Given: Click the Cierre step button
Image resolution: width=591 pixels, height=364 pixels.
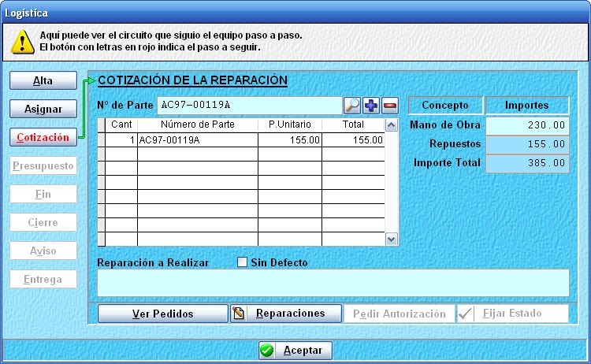Looking at the screenshot, I should point(43,222).
